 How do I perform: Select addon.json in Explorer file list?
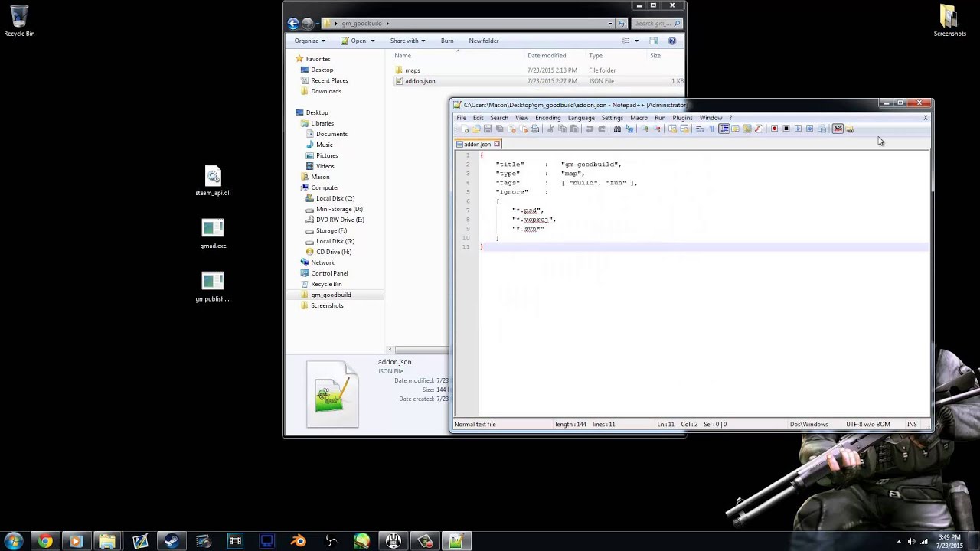420,81
